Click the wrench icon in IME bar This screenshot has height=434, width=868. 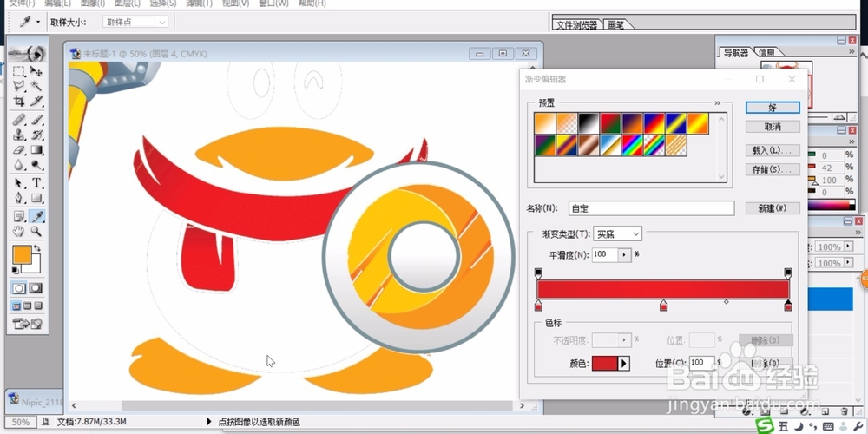coord(859,425)
